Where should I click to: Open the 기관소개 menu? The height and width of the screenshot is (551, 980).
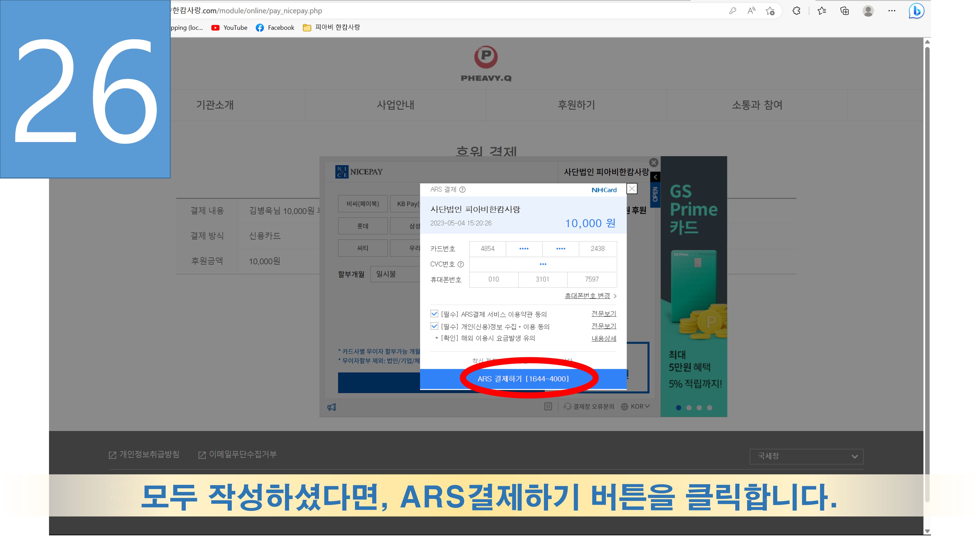[215, 105]
